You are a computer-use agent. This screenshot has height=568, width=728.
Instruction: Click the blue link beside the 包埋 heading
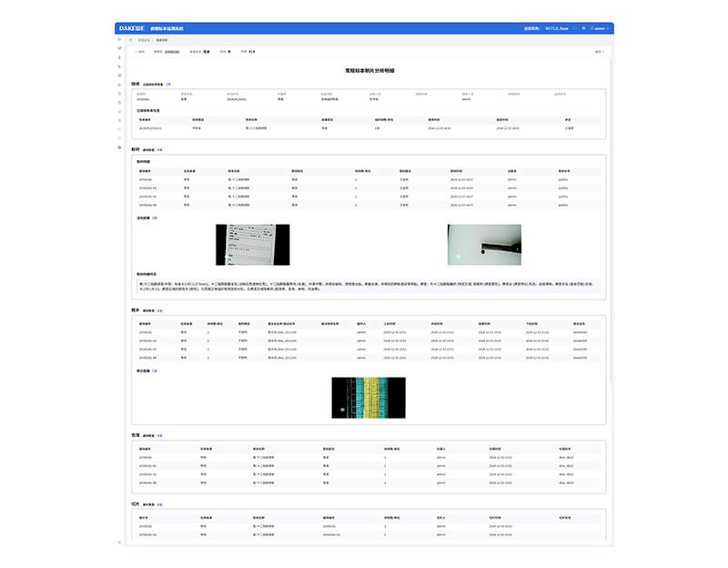coord(160,436)
